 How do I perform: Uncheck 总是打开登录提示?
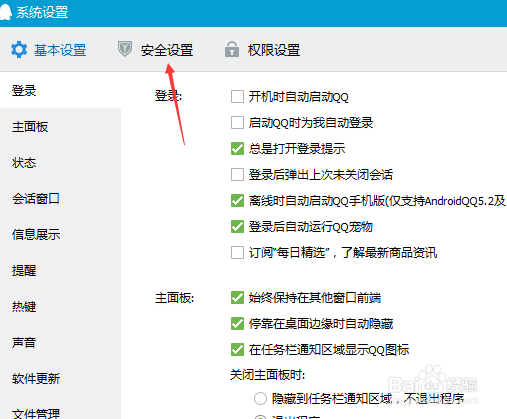(237, 149)
